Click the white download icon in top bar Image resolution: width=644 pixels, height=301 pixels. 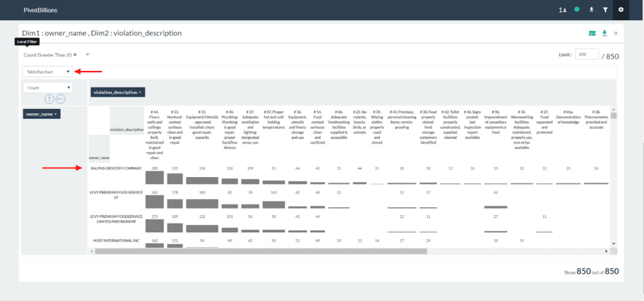click(592, 9)
